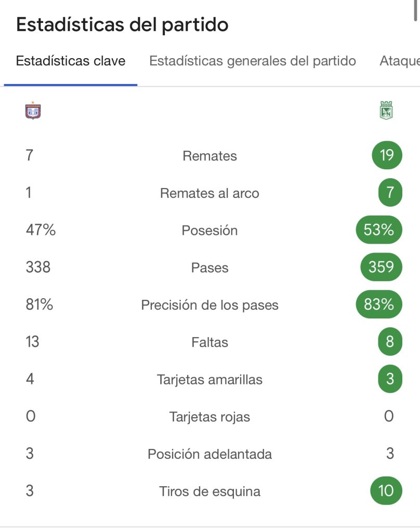
Task: Click the Estadísticas del partido heading
Action: pyautogui.click(x=122, y=24)
